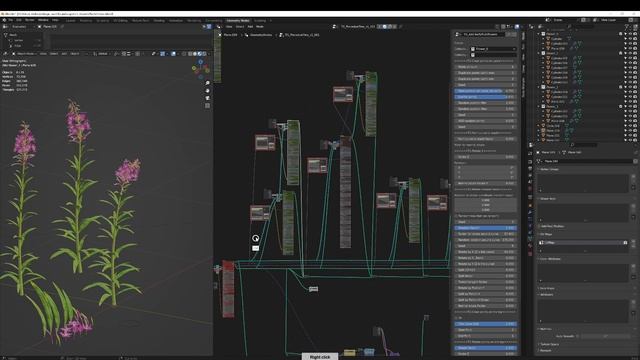The width and height of the screenshot is (640, 360).
Task: Add a new workspace with plus tab
Action: pos(271,20)
